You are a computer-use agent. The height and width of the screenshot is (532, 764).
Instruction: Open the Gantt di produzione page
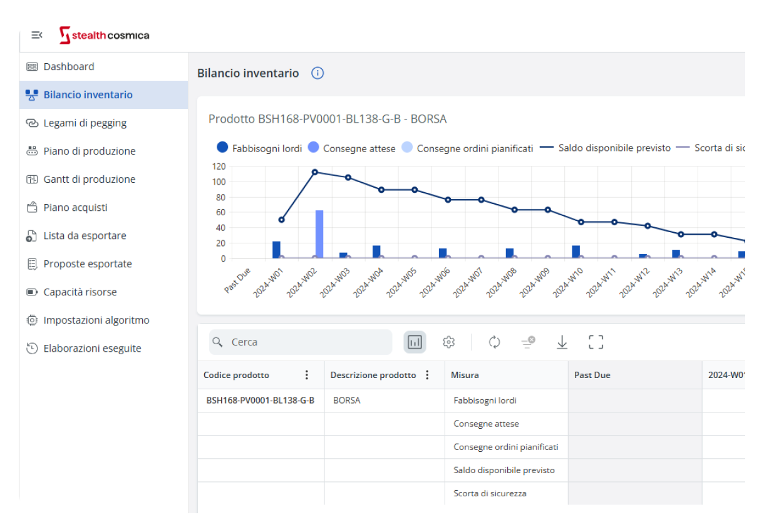click(x=89, y=180)
